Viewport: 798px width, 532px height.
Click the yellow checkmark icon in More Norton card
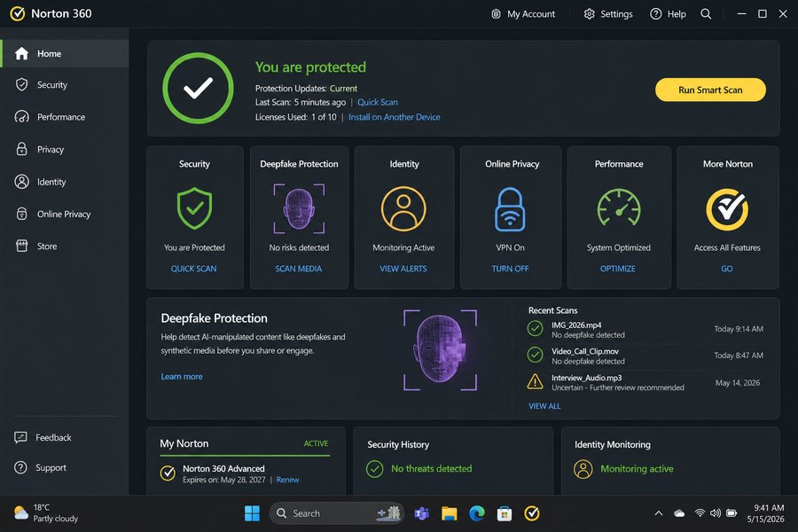tap(727, 209)
